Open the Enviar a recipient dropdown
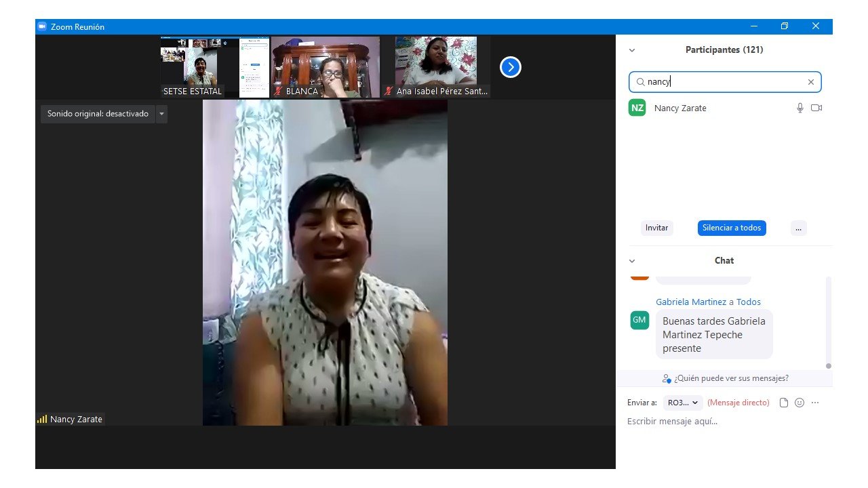 [x=682, y=403]
